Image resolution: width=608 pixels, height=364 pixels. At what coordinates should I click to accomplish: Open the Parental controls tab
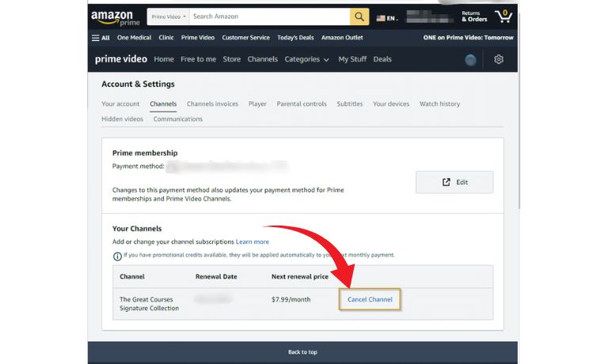(302, 104)
